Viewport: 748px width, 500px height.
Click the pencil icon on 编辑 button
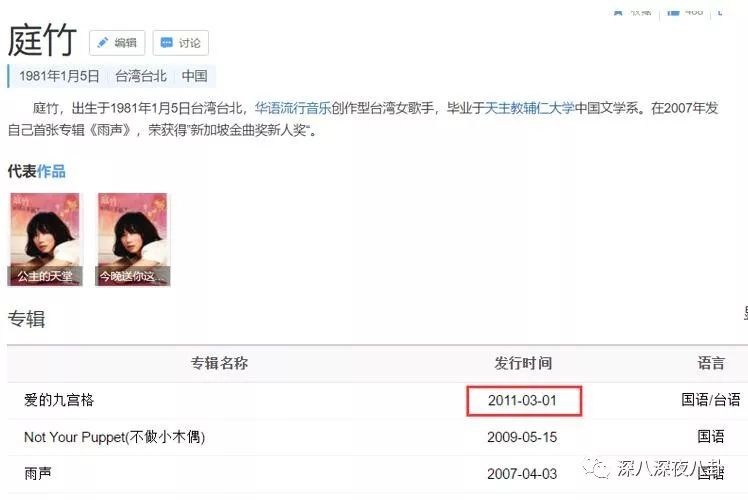pyautogui.click(x=102, y=43)
